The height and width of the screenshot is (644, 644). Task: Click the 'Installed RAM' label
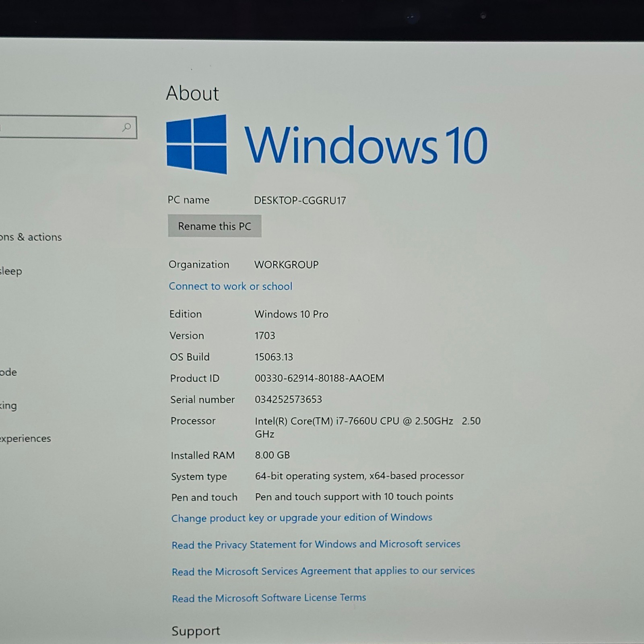click(x=202, y=456)
